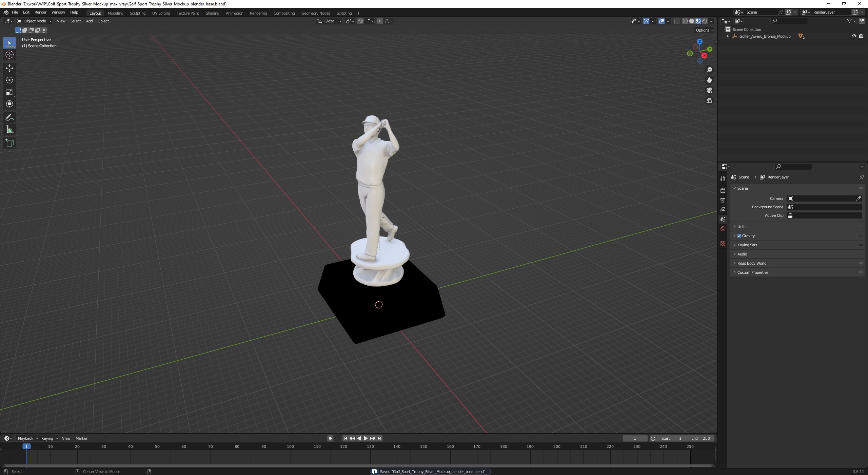Open the outliner filter dropdown
This screenshot has height=475, width=868.
point(851,21)
